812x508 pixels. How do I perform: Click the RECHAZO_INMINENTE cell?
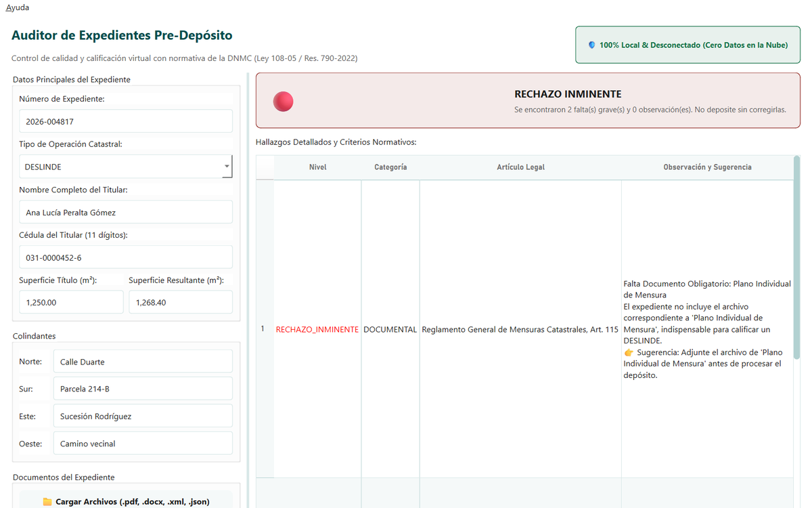tap(317, 329)
